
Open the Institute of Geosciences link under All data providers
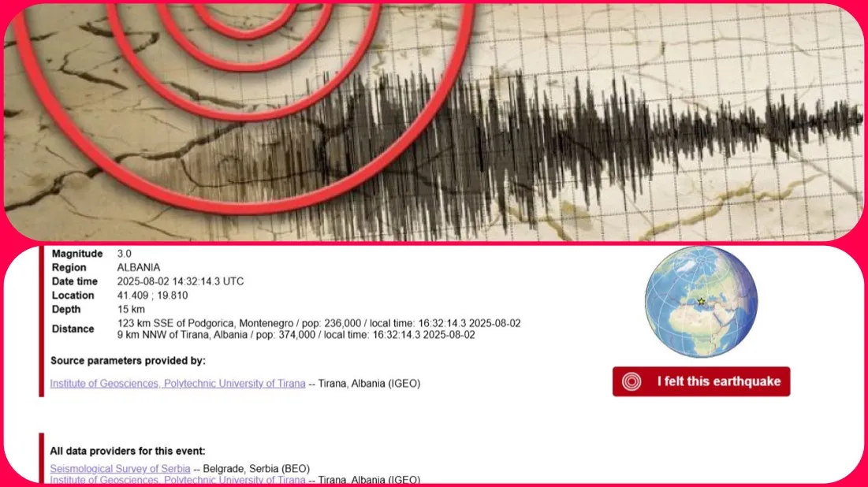tap(177, 480)
